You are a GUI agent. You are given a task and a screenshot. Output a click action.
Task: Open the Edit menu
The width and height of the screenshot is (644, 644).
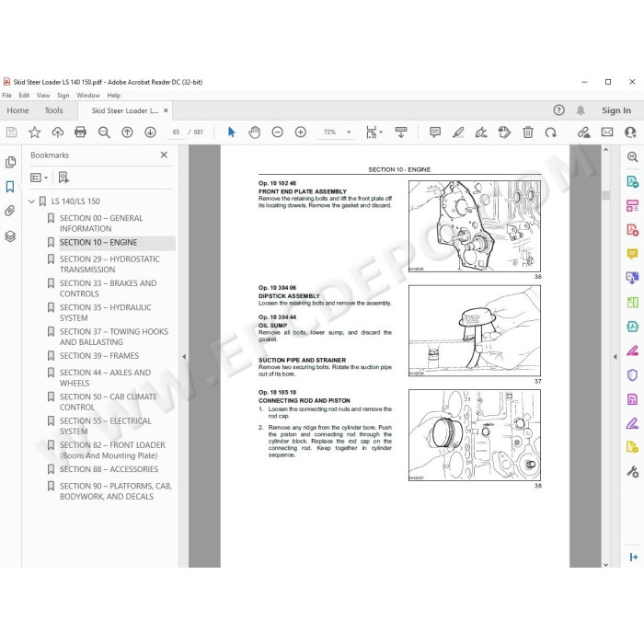click(24, 96)
